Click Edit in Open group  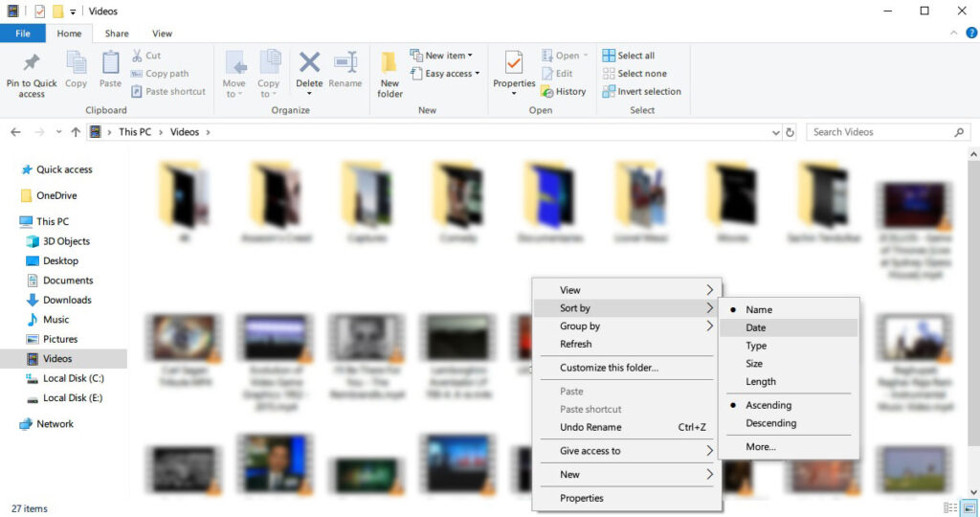pos(557,74)
